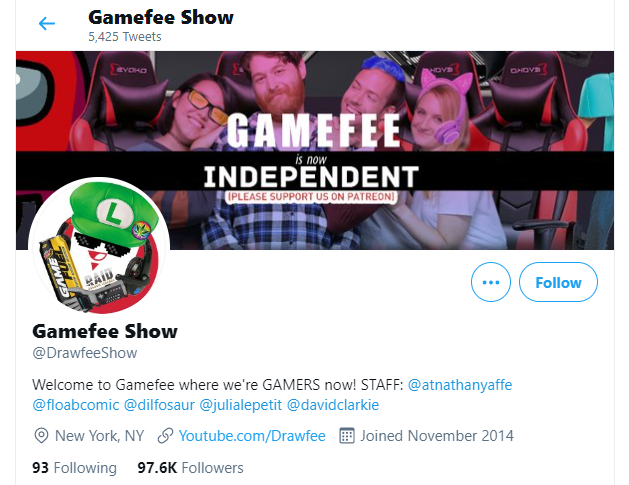Viewport: 629px width, 485px height.
Task: Click the chain link icon beside Youtube URL
Action: point(165,436)
